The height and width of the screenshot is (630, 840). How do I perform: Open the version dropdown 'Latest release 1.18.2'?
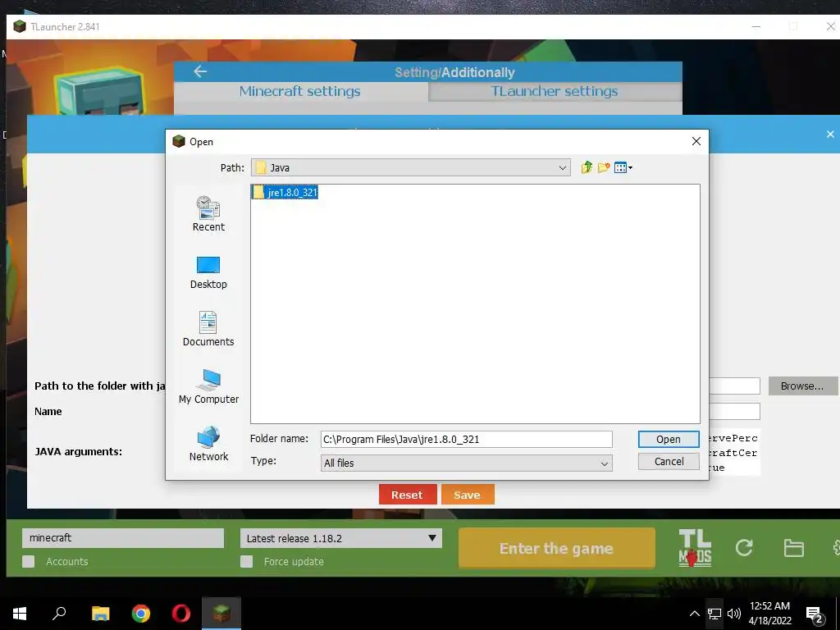pyautogui.click(x=340, y=538)
